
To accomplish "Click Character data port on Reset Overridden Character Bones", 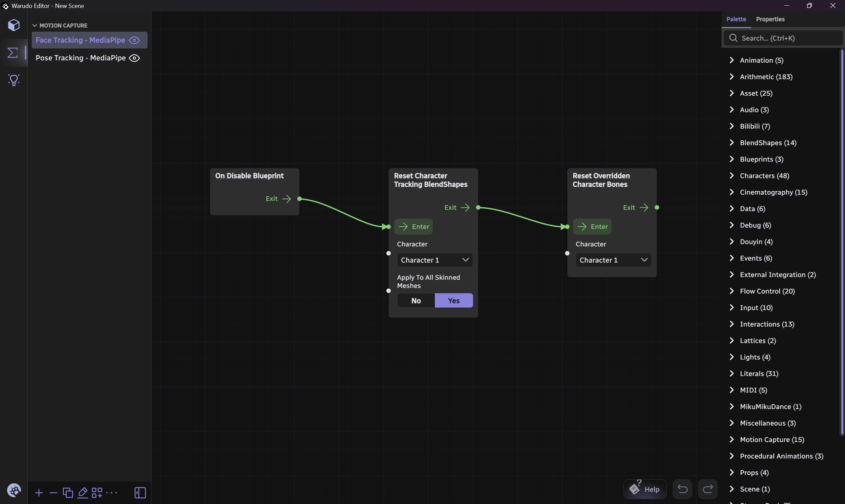I will click(567, 253).
